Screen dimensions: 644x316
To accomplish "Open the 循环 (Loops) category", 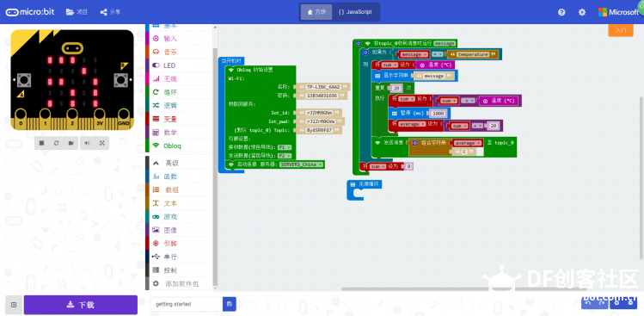I will (x=179, y=92).
